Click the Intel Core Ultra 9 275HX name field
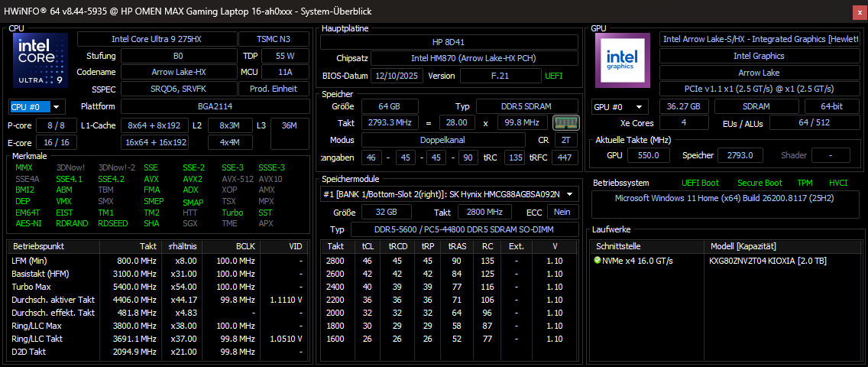The height and width of the screenshot is (367, 868). point(157,39)
